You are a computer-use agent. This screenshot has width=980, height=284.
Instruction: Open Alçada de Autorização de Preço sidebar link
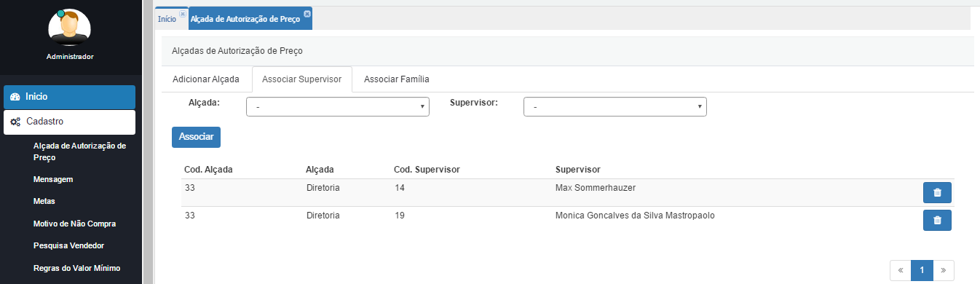point(80,151)
